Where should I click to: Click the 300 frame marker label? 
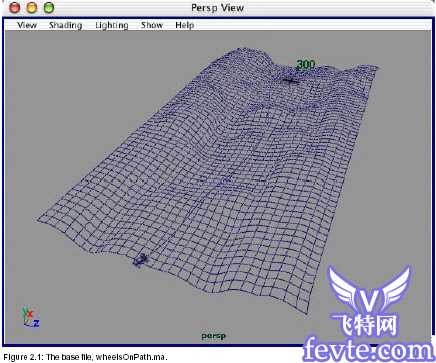(305, 64)
